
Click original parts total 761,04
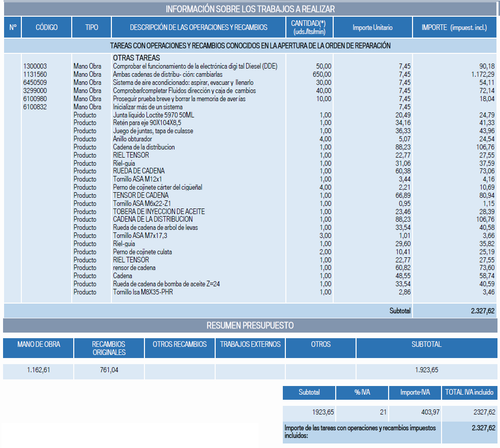[x=109, y=370]
